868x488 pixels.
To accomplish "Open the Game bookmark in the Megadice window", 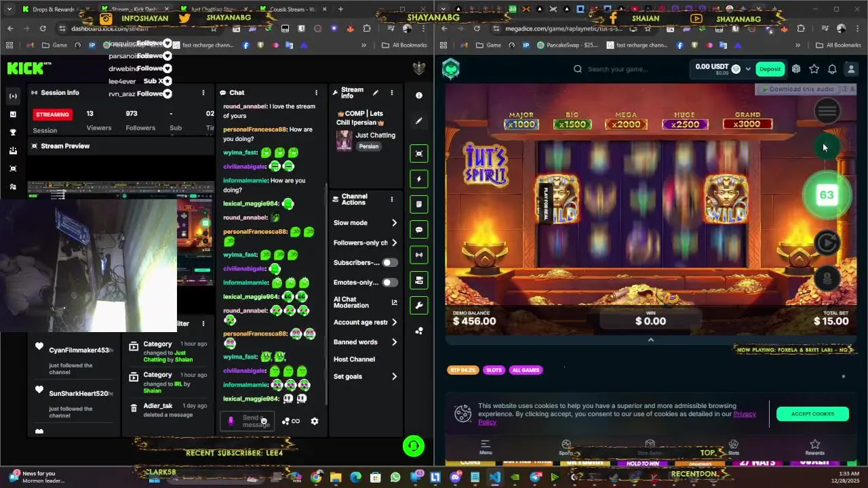I will pos(488,45).
